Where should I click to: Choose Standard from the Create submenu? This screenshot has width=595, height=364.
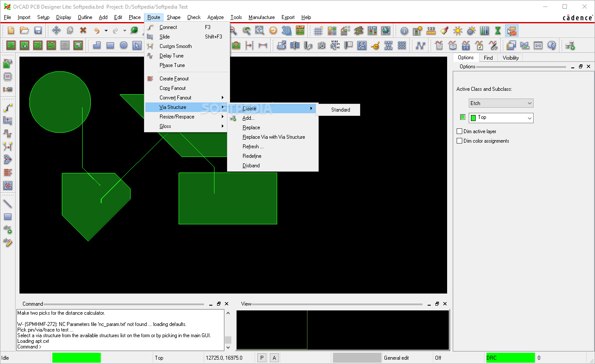338,110
